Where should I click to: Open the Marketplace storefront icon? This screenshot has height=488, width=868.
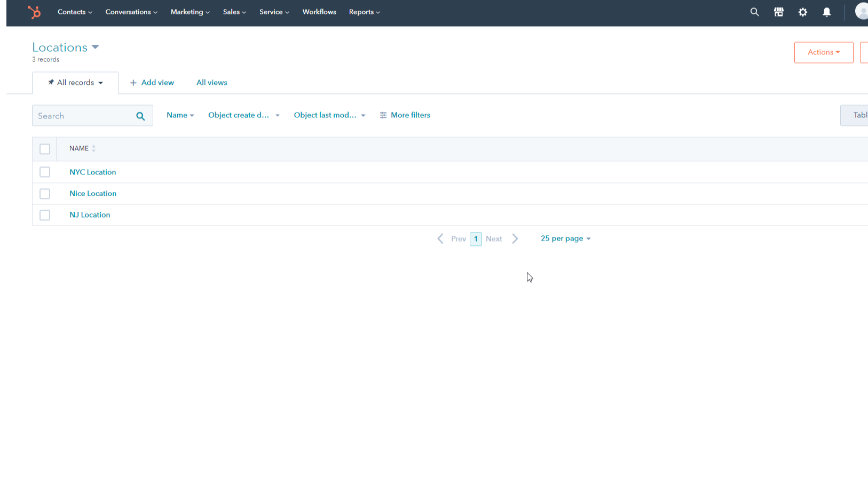point(778,12)
